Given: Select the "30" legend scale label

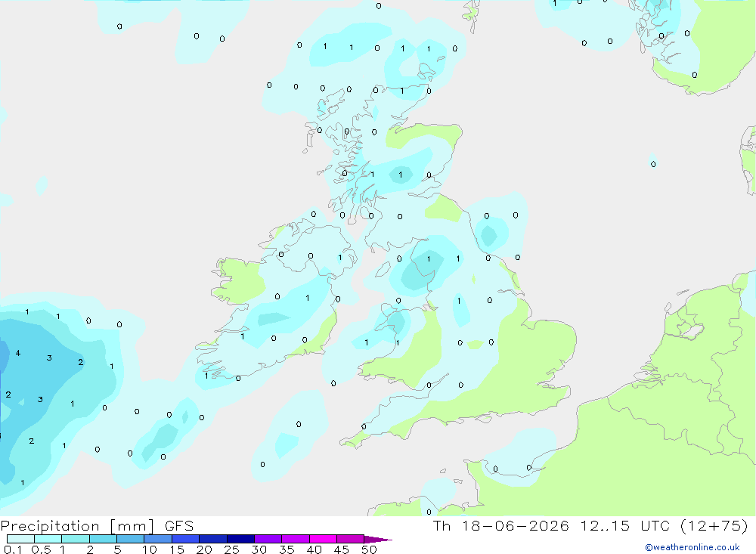Looking at the screenshot, I should (x=259, y=549).
